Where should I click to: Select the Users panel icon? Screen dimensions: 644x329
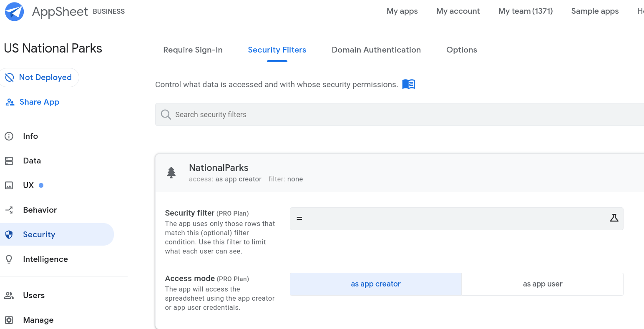click(9, 295)
